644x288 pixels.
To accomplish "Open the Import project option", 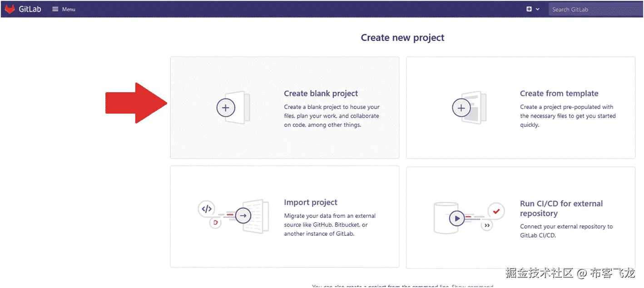I will point(311,203).
